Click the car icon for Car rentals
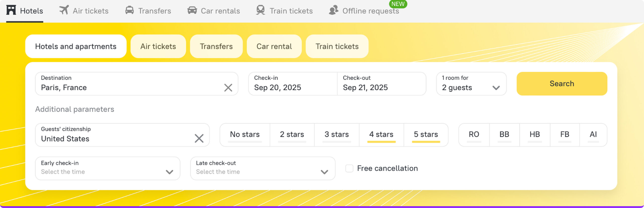Viewport: 644px width, 208px height. tap(192, 10)
